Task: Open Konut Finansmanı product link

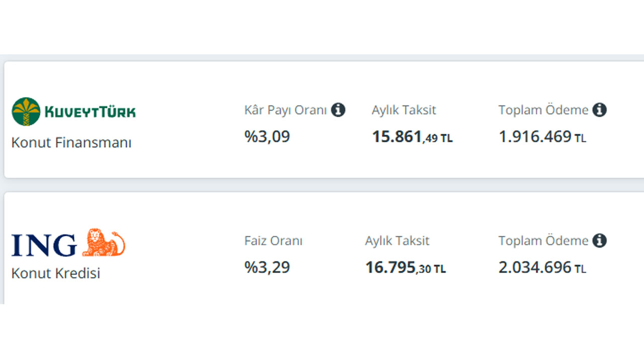Action: [71, 143]
